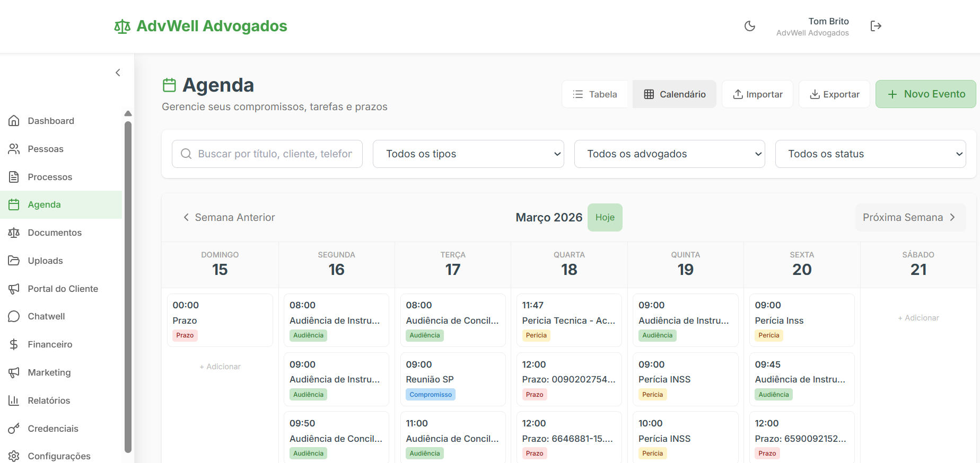Click the AdvWell scales logo icon
The width and height of the screenshot is (980, 463).
122,26
